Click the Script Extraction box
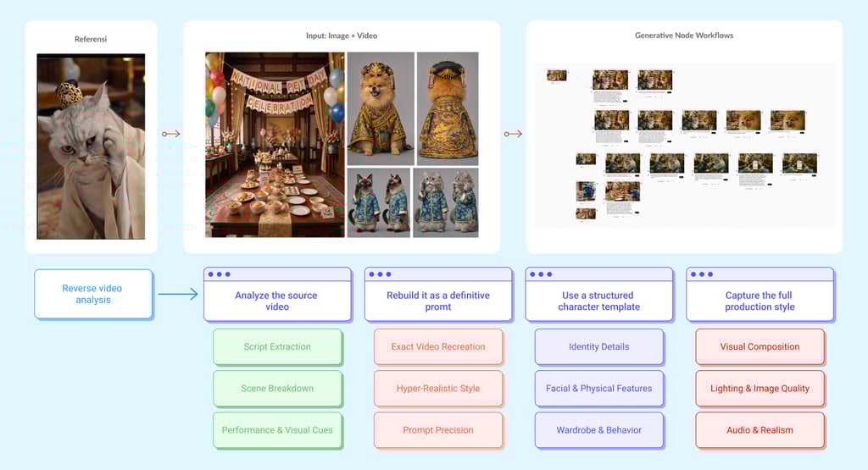868x470 pixels. (x=277, y=346)
